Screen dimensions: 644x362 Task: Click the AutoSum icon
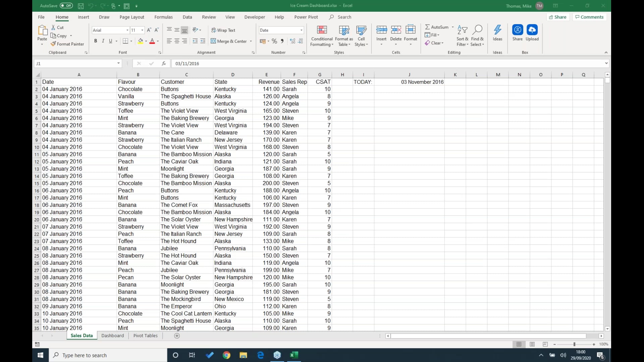tap(428, 27)
